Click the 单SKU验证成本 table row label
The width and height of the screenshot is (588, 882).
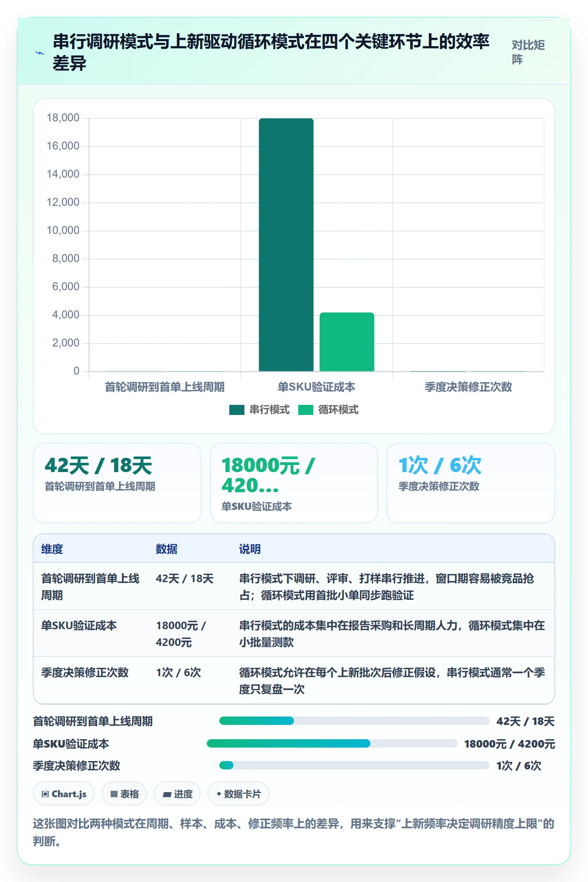point(79,625)
